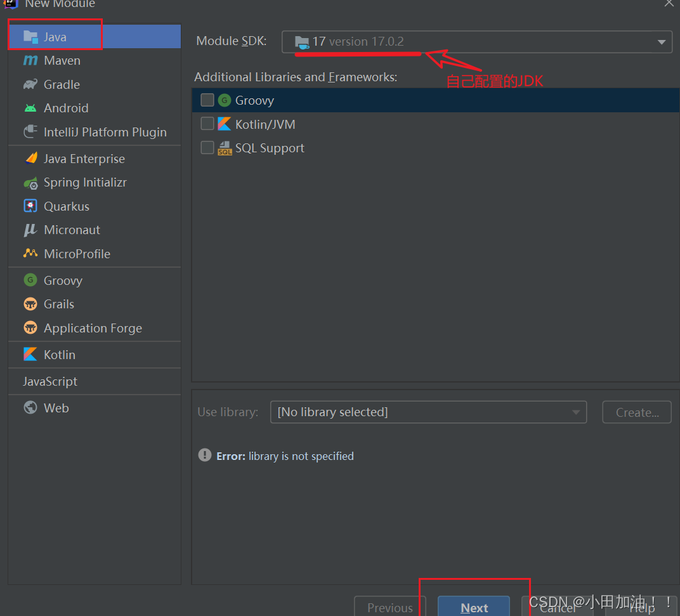Close the New Module dialog
This screenshot has height=616, width=680.
click(x=669, y=3)
